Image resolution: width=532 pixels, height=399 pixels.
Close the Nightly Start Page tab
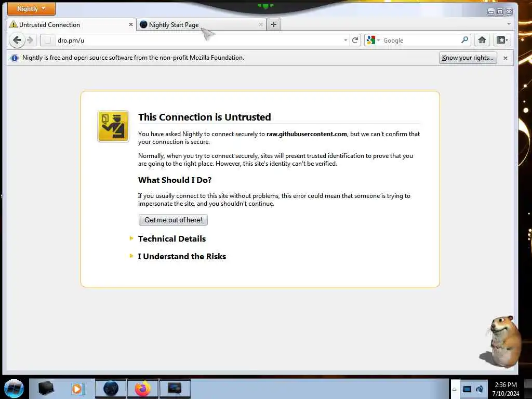point(261,24)
